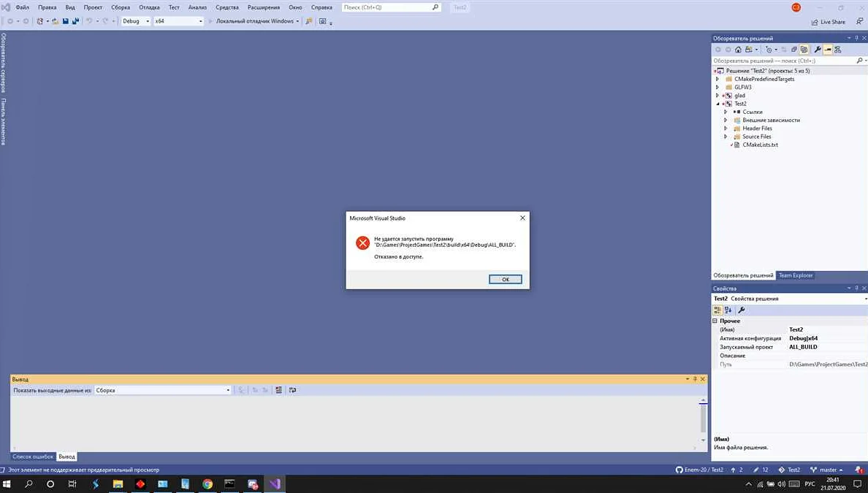Toggle Preview Selected Items in Solution Explorer

[x=828, y=50]
